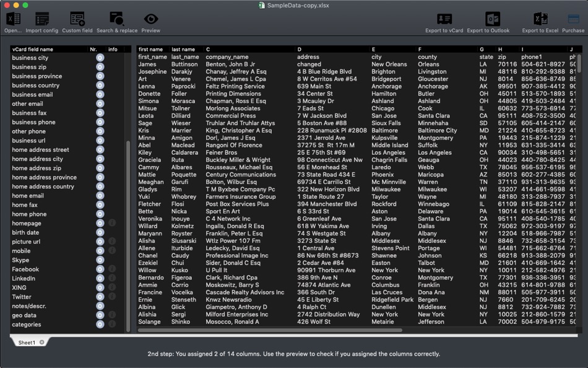
Task: Click number badge for business email
Action: (x=100, y=95)
